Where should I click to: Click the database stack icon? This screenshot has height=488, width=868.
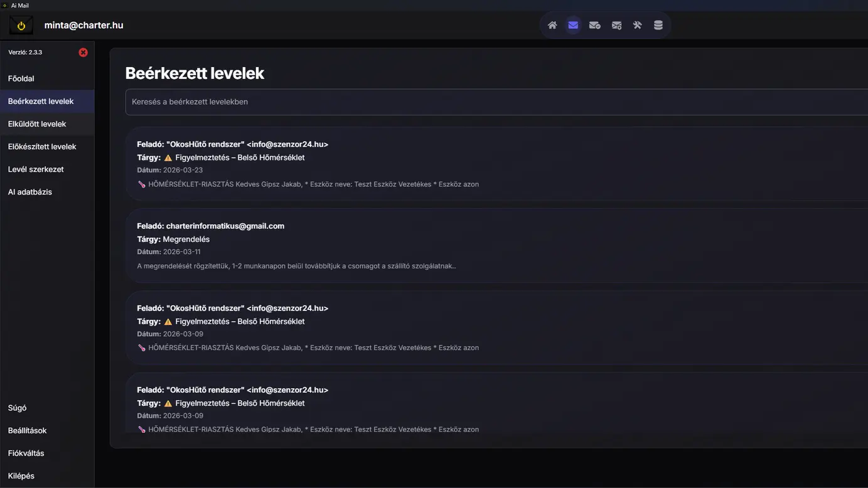pyautogui.click(x=658, y=26)
